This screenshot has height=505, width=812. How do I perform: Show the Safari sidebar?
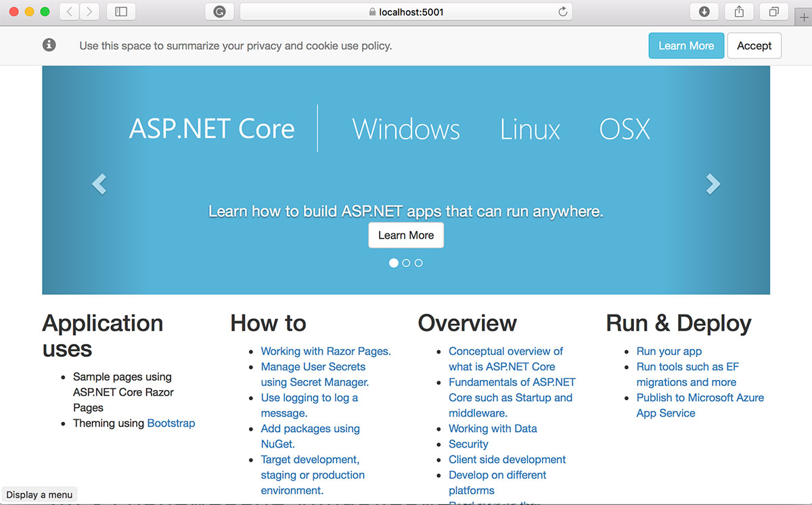(x=121, y=11)
